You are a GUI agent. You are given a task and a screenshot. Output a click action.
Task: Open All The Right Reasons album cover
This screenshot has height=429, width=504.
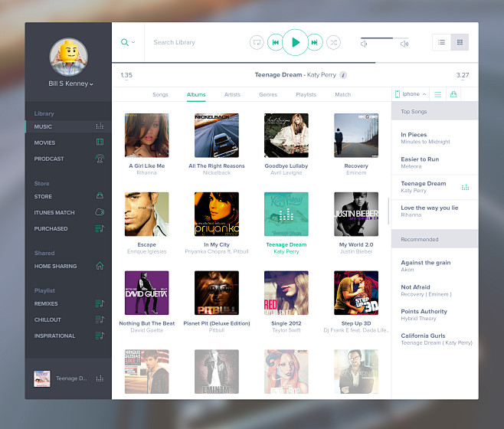217,136
